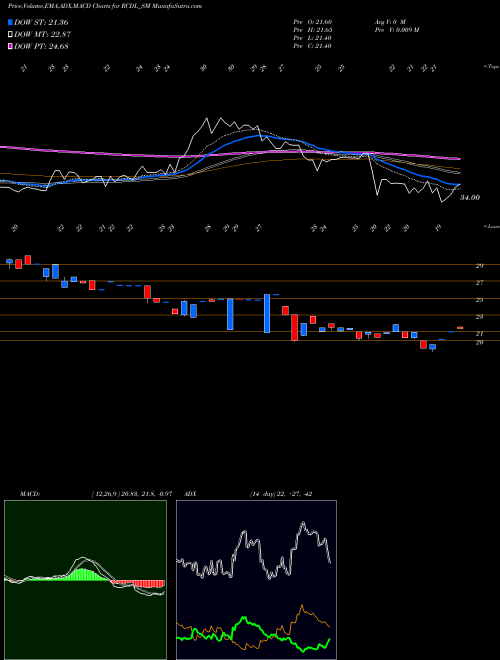The width and height of the screenshot is (500, 660).
Task: Select the 'DOW PT: 24.68' legend text
Action: tap(41, 46)
